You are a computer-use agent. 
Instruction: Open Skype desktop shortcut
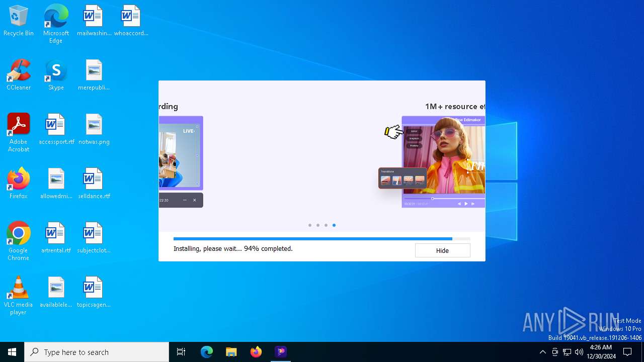coord(56,75)
